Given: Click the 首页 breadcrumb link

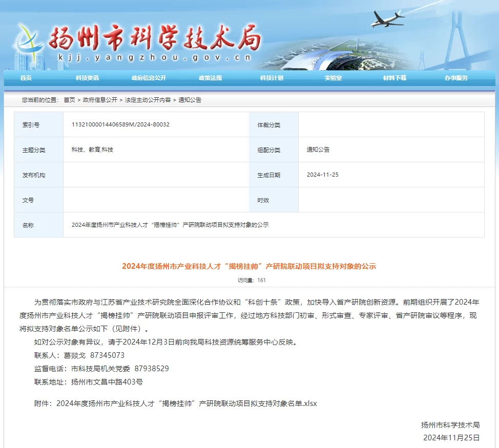Looking at the screenshot, I should click(x=69, y=100).
